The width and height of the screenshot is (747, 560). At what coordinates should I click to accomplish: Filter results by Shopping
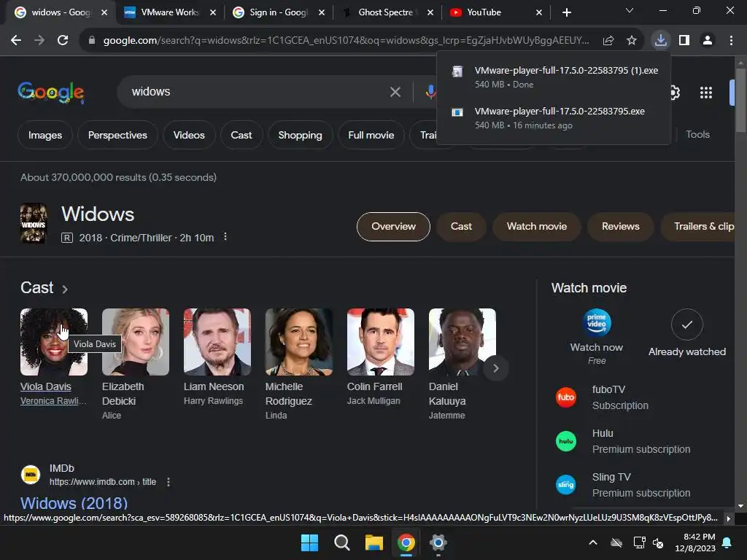[300, 135]
